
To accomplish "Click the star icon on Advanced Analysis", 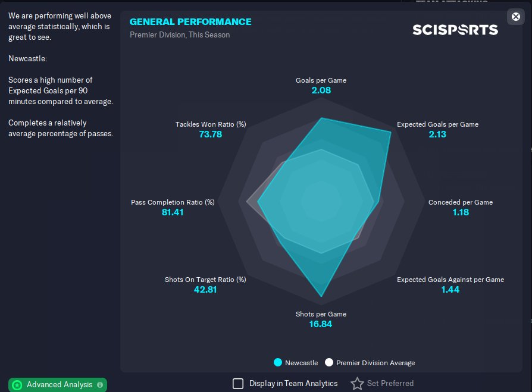I will pyautogui.click(x=17, y=385).
